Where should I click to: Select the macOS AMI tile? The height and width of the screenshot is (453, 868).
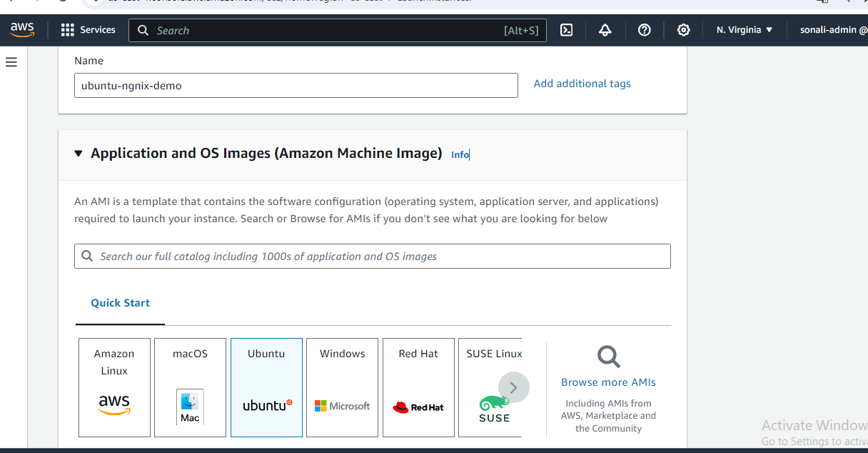(190, 387)
